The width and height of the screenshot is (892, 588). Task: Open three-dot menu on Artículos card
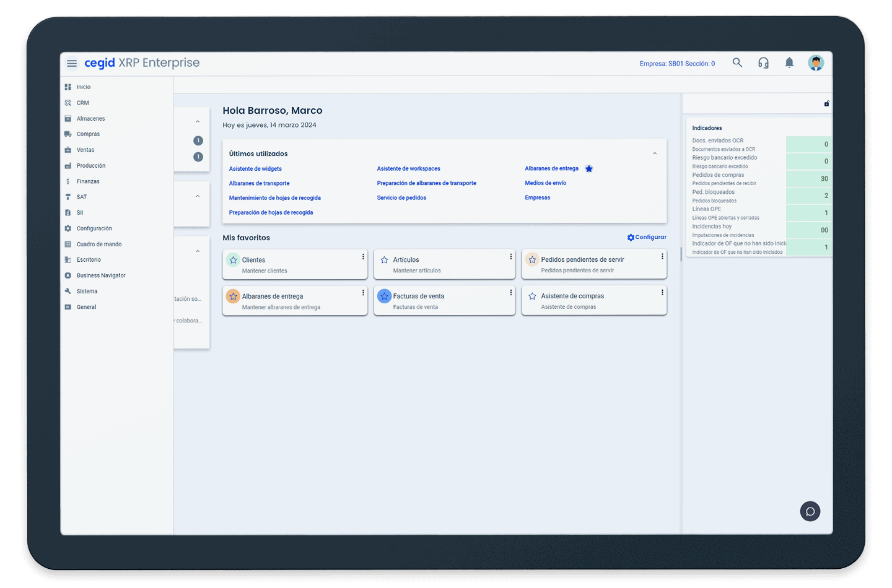point(511,257)
